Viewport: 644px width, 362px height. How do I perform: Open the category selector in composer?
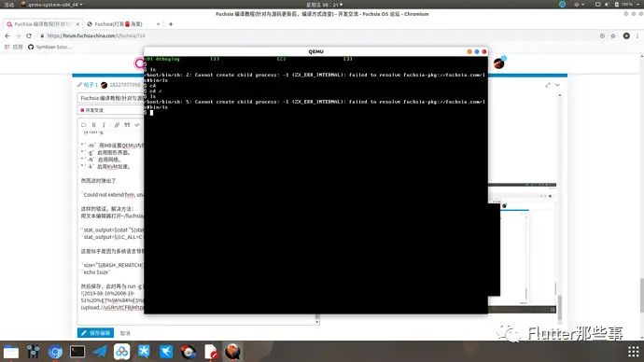coord(110,110)
